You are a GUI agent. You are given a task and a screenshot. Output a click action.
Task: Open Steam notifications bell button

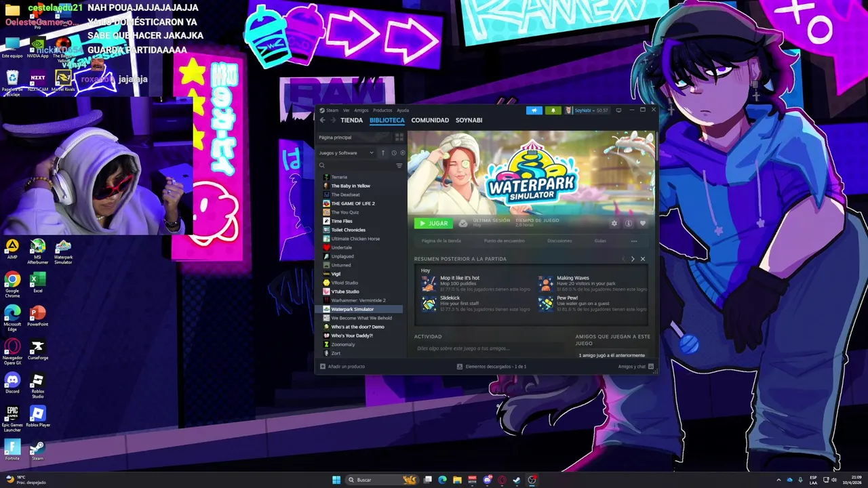pos(553,110)
